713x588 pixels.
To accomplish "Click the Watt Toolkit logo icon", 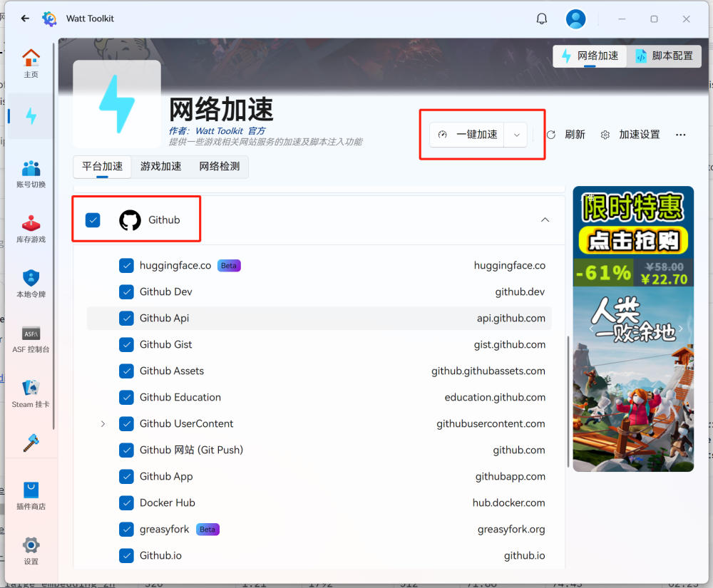I will (x=49, y=19).
